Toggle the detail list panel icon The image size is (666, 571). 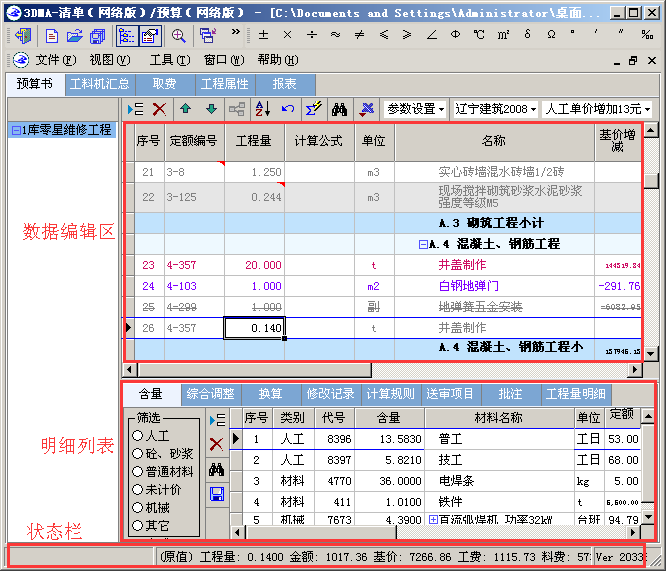(150, 36)
